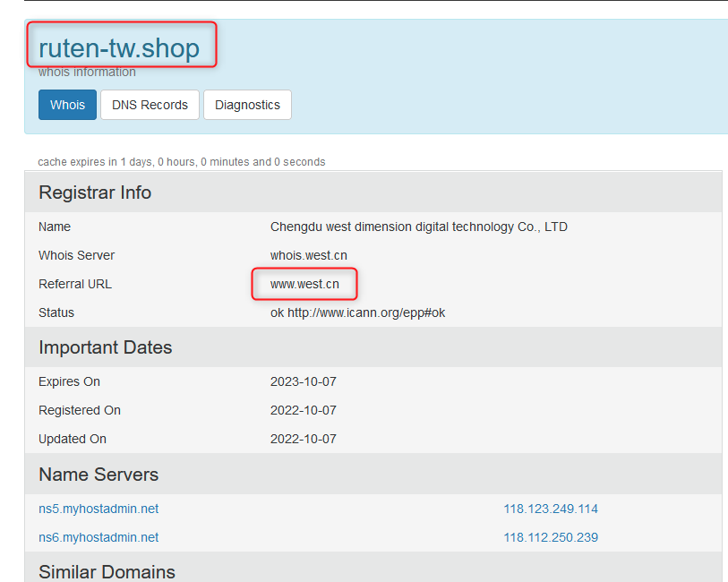Click the Registrar Info section heading
Screen dimensions: 728x582
(95, 193)
